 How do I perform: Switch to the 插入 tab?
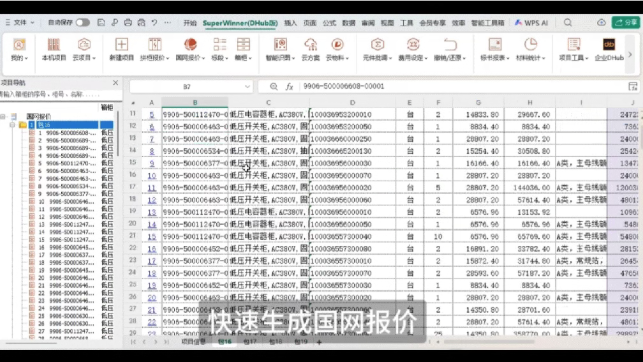pos(290,23)
